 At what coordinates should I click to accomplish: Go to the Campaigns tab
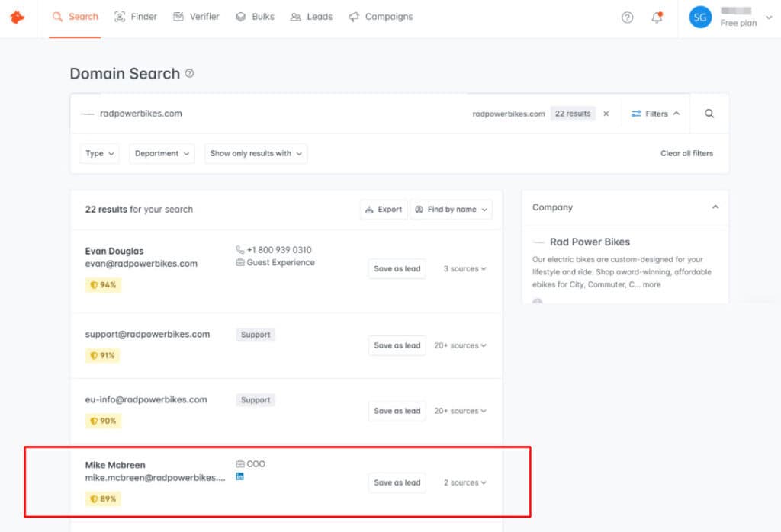(381, 17)
